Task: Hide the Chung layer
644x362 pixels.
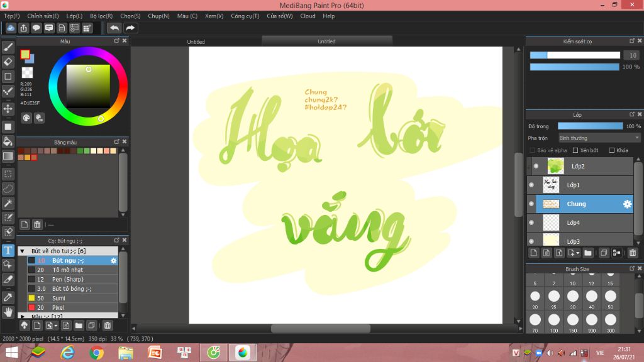Action: [531, 204]
